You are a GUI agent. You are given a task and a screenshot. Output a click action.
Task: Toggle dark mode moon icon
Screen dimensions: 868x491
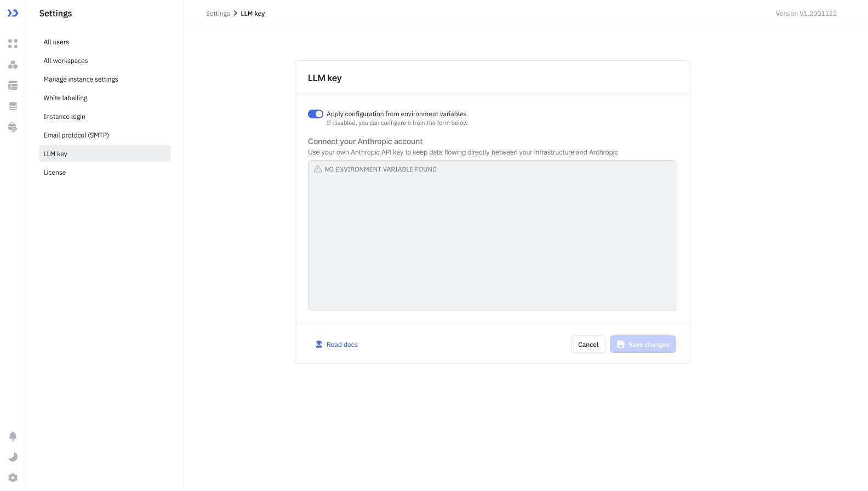click(13, 457)
